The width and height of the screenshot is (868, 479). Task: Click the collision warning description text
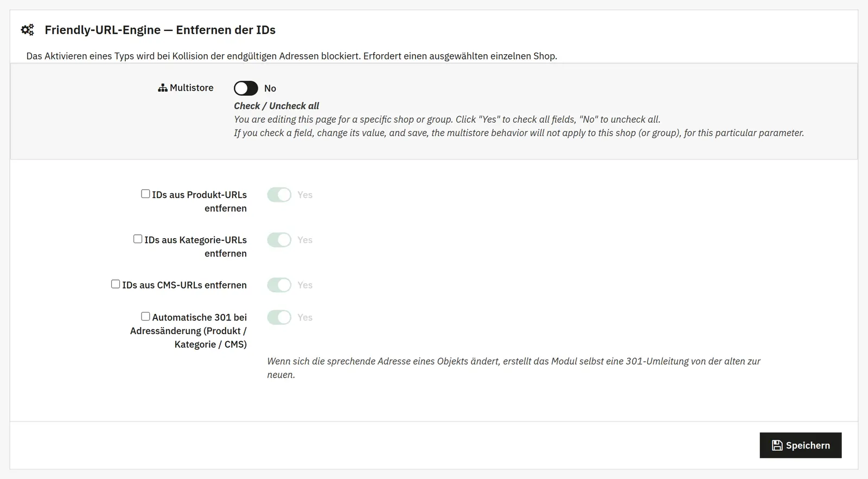coord(292,56)
